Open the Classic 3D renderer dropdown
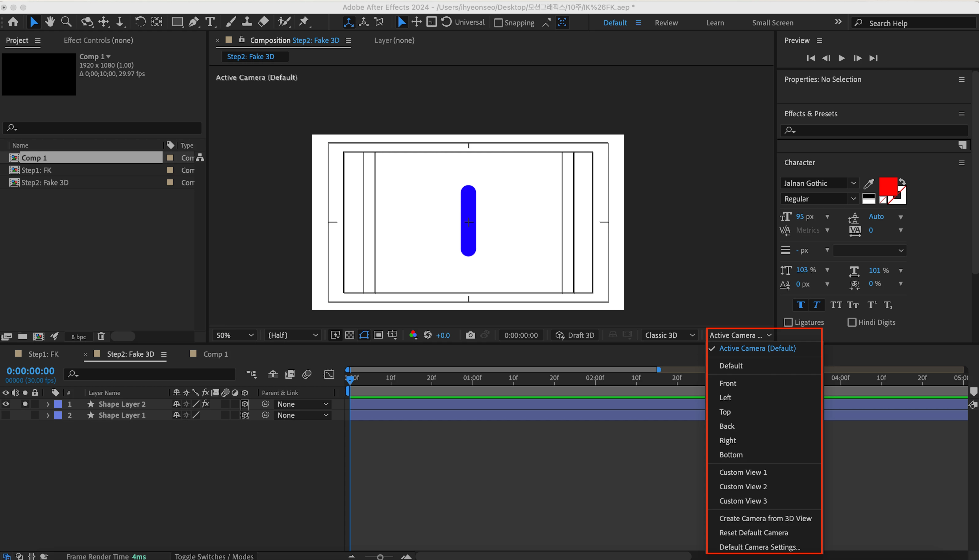Image resolution: width=979 pixels, height=560 pixels. [669, 335]
